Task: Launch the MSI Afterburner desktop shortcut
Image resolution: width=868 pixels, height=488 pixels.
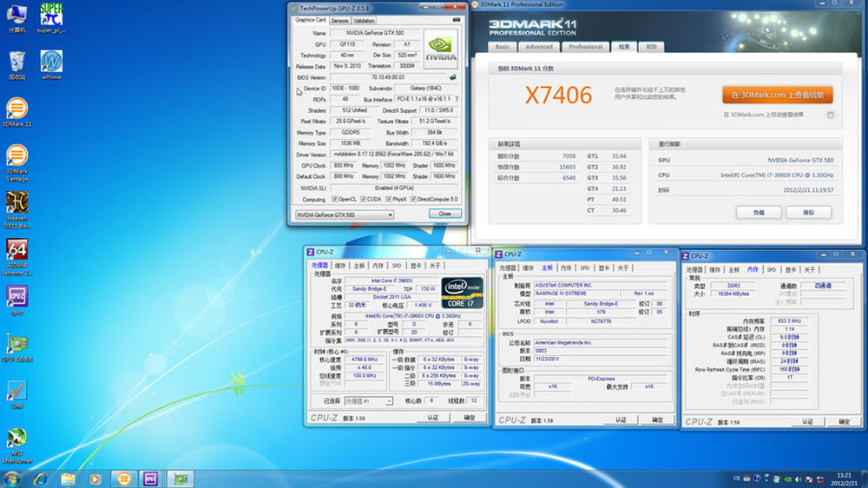Action: (16, 445)
